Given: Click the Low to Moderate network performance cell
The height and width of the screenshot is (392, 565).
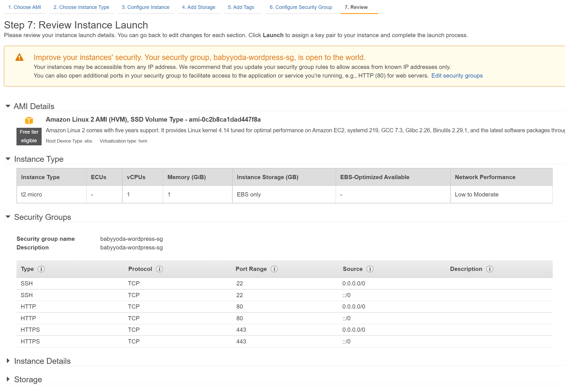Looking at the screenshot, I should click(501, 194).
